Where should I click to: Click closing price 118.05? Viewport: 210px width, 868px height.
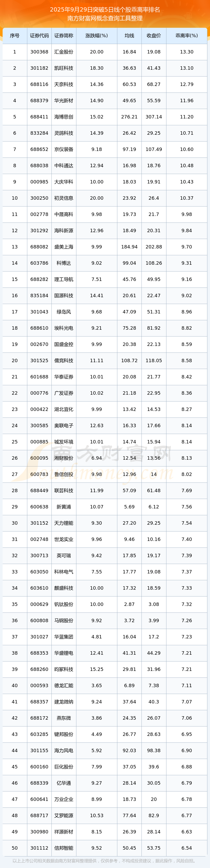pyautogui.click(x=154, y=361)
